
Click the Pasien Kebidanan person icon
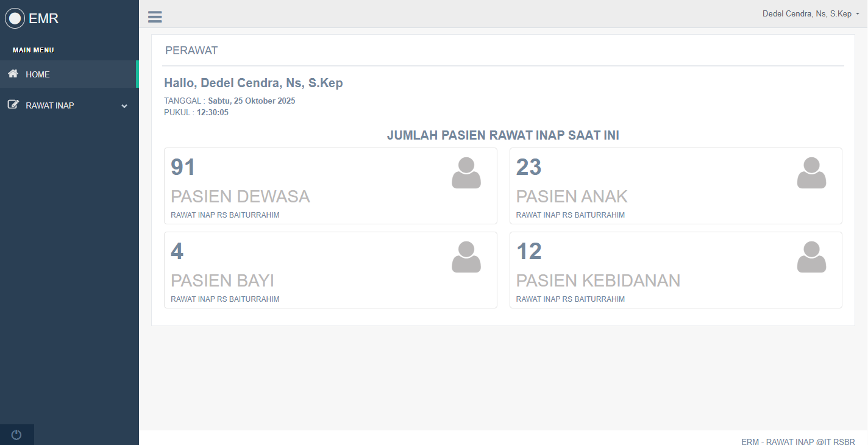point(811,257)
